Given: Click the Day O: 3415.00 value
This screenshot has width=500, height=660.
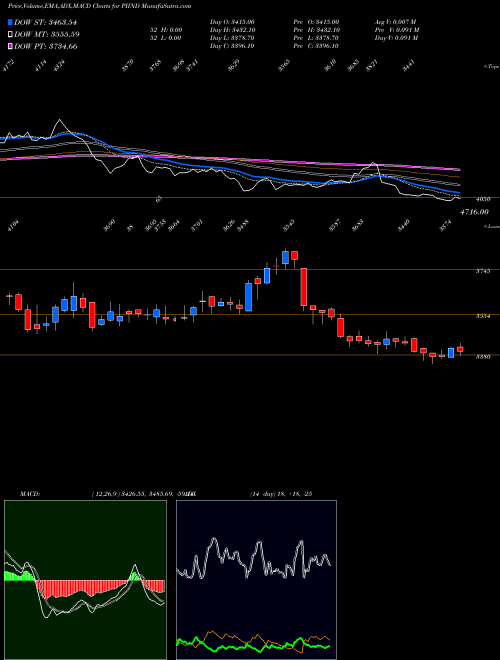Looking at the screenshot, I should click(232, 22).
